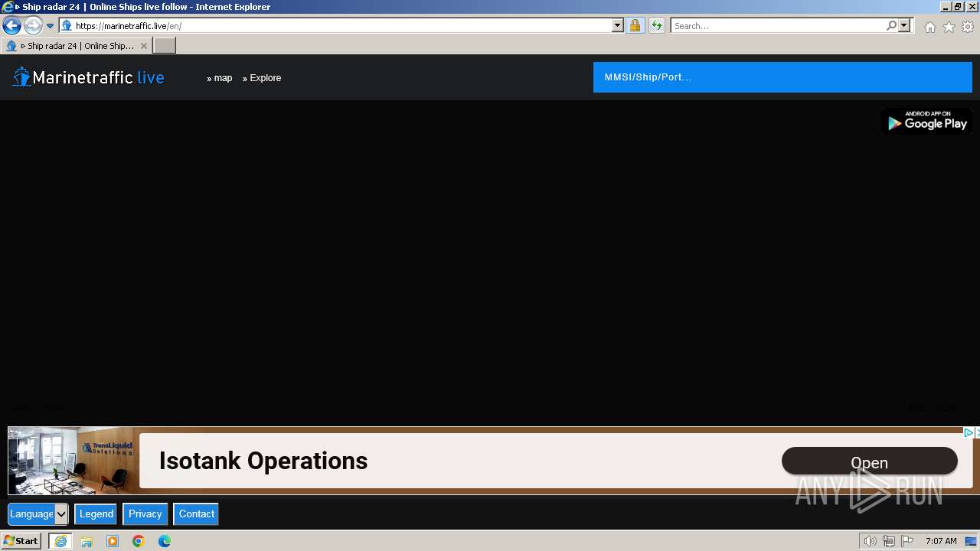Open the Contact link

coord(197,514)
